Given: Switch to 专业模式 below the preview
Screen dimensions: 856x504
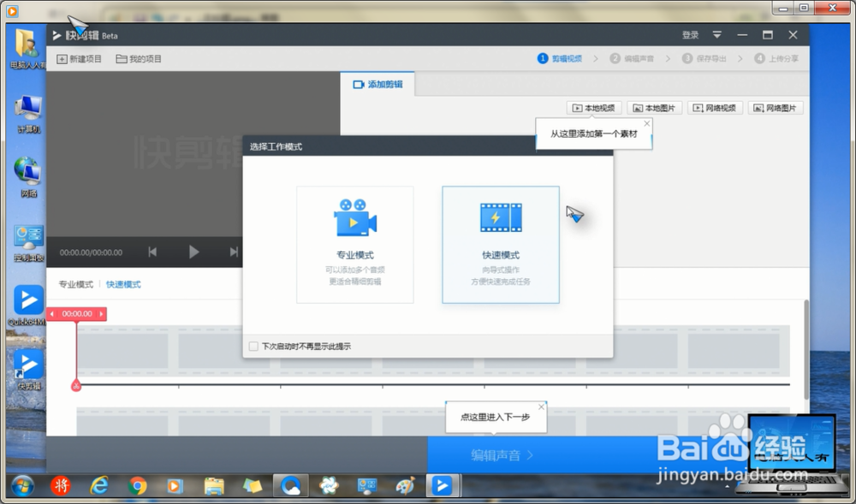Looking at the screenshot, I should (76, 284).
